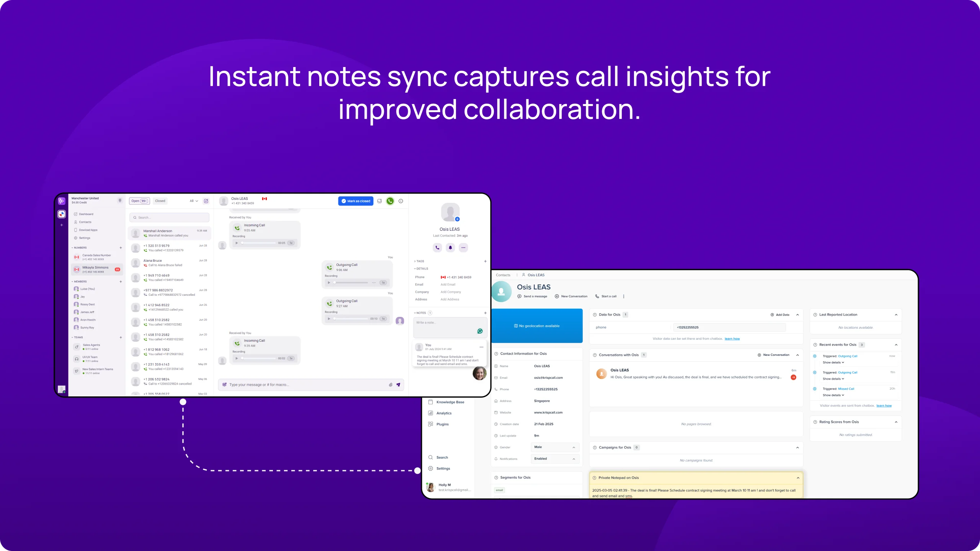Click the 9:39 AM recording progress slider
The image size is (980, 551).
coord(258,359)
